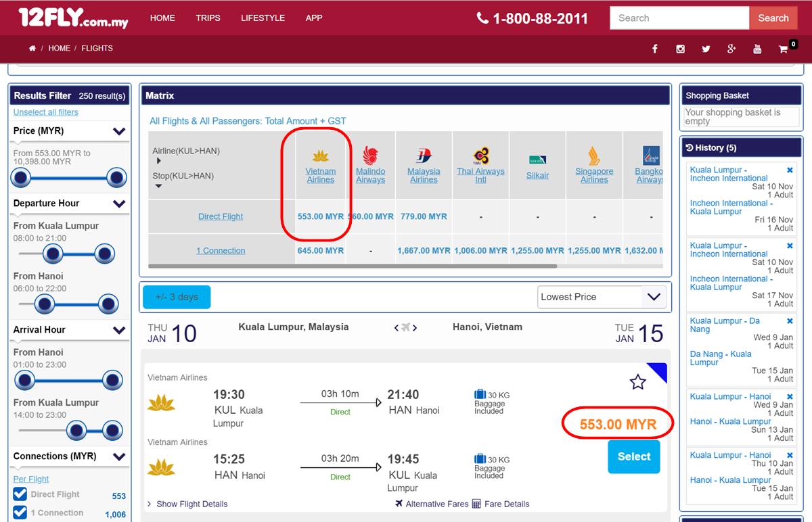This screenshot has width=812, height=522.
Task: Click the next-date arrow beside plane icon
Action: tap(415, 328)
